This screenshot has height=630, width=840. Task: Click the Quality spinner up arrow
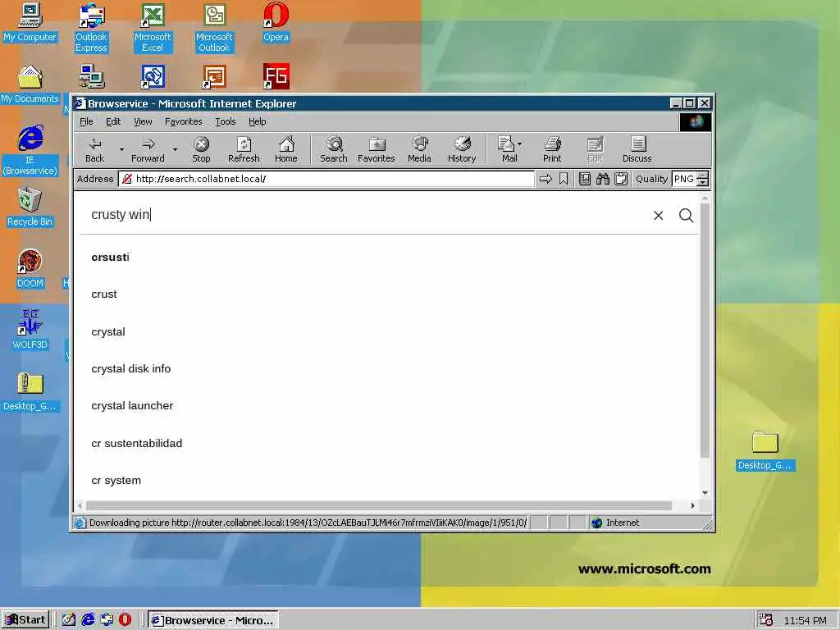coord(703,176)
